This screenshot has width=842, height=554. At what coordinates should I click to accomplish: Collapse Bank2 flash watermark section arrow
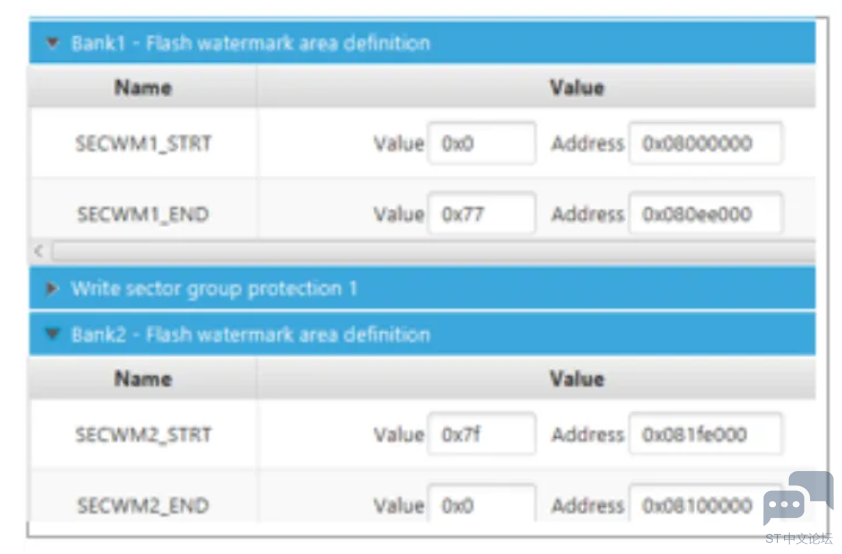[52, 335]
